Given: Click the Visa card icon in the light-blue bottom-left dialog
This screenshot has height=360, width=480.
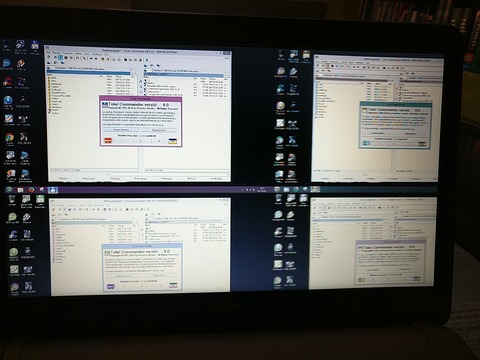Looking at the screenshot, I should tap(173, 285).
